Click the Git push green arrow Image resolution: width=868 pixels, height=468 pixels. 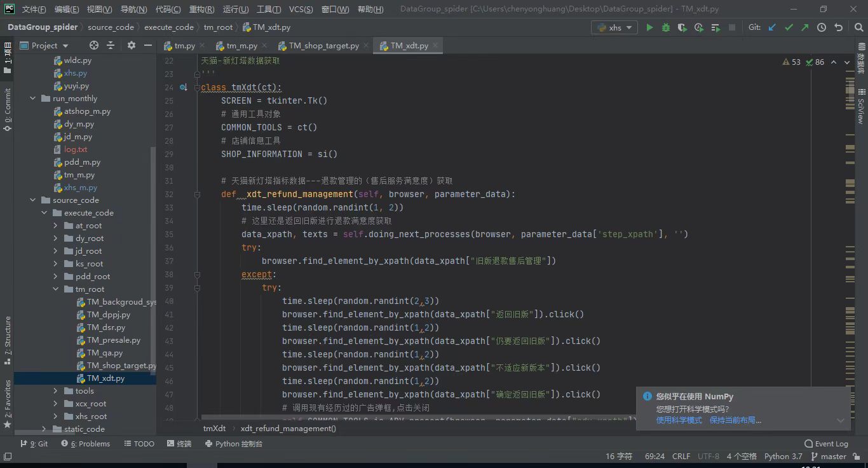805,27
